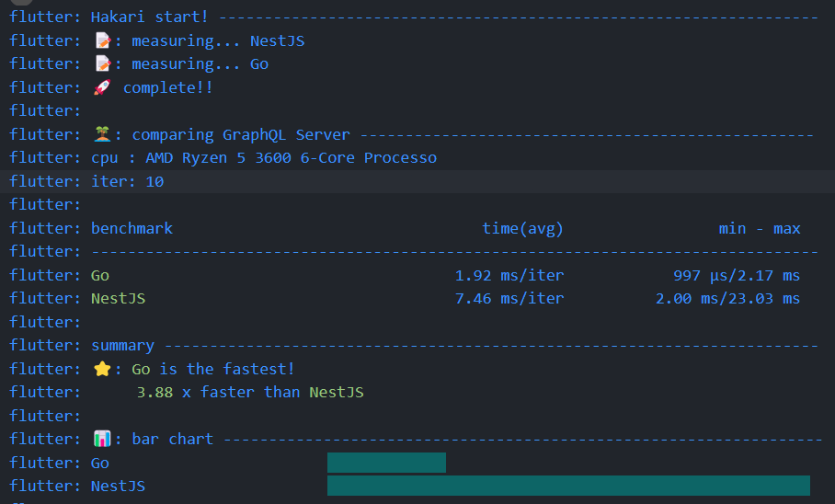Click the 'iter: 10' line
The image size is (835, 504).
click(x=127, y=182)
